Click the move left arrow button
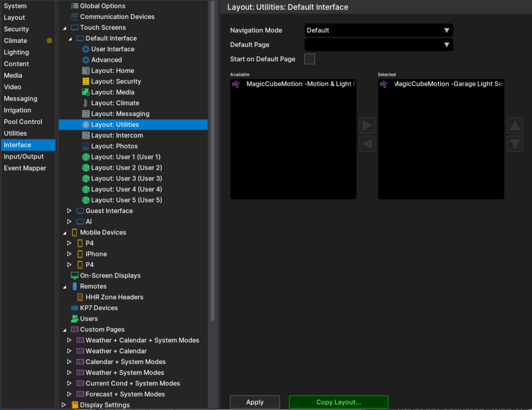 [367, 144]
